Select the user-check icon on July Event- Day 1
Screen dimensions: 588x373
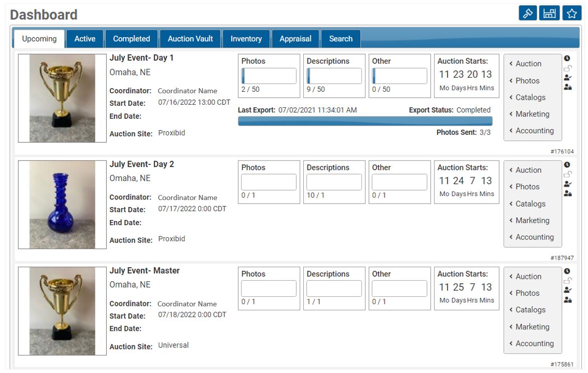(568, 77)
